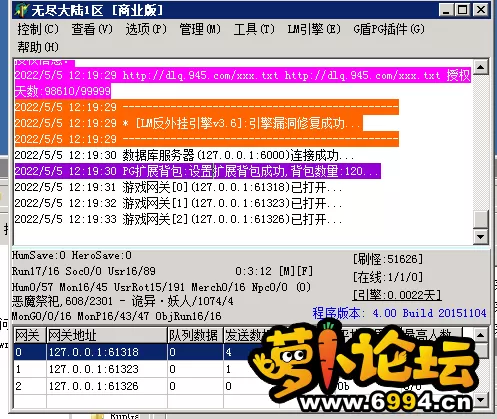This screenshot has width=497, height=419.
Task: Click the 0:3:12 uptime value
Action: click(253, 271)
